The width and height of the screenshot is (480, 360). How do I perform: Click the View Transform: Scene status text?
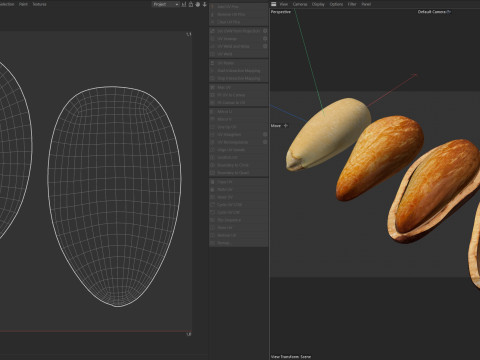click(291, 357)
